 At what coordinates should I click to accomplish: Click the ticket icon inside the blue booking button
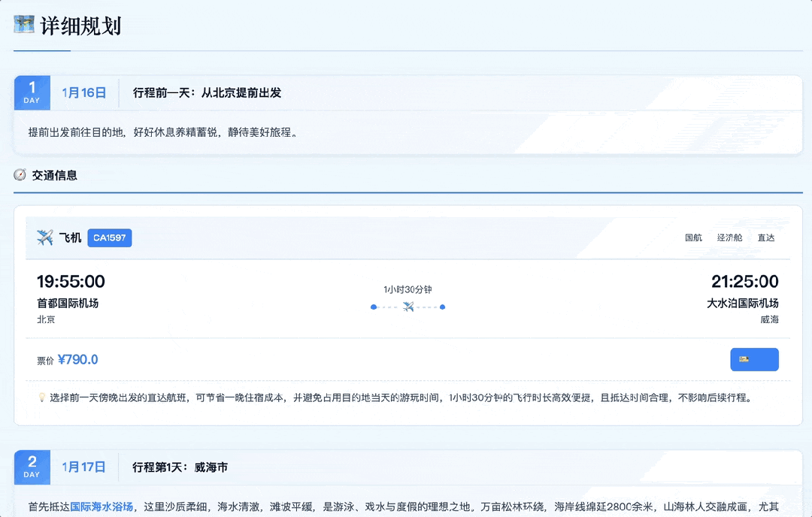754,359
